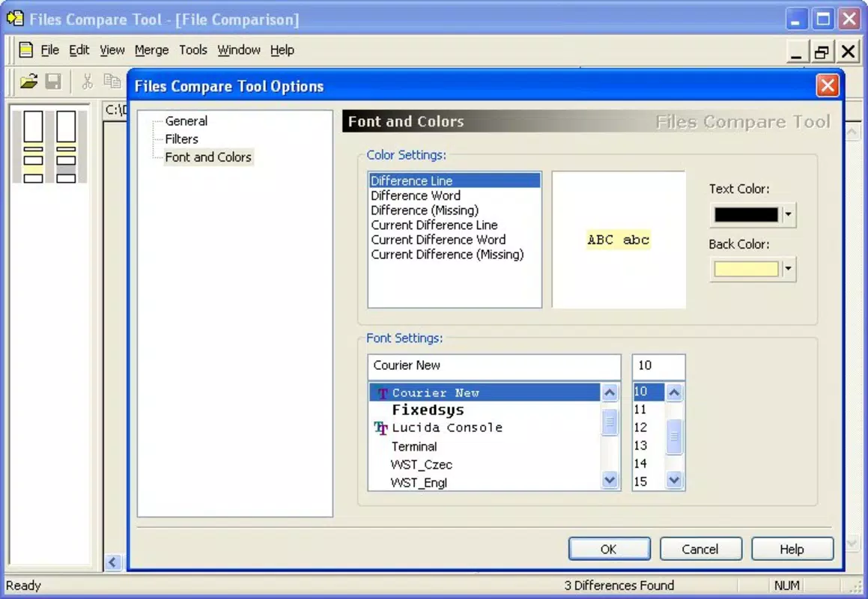Select font size 12 in the size list

pos(649,428)
